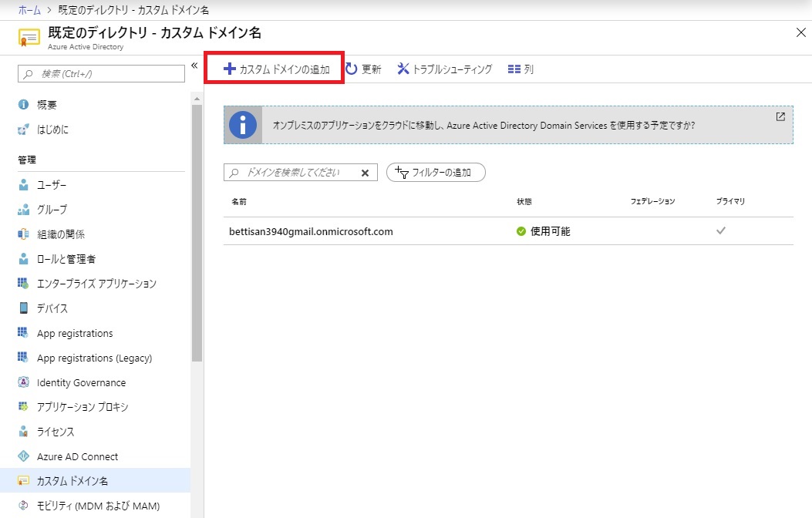Close the blade with X button

[800, 32]
